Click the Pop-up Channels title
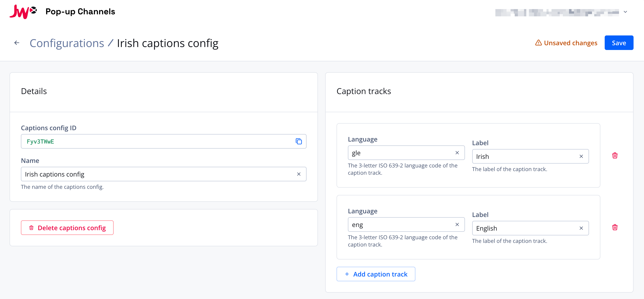Screen dimensions: 644x299 pyautogui.click(x=80, y=12)
